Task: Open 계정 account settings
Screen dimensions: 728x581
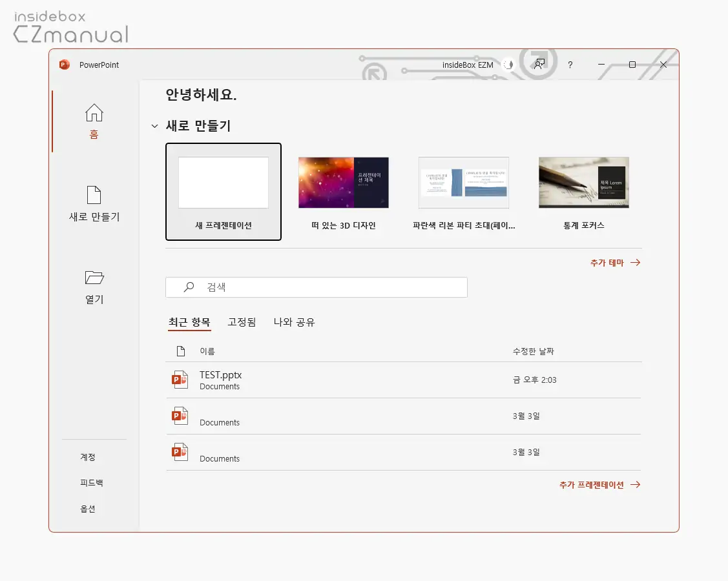Action: [x=88, y=456]
